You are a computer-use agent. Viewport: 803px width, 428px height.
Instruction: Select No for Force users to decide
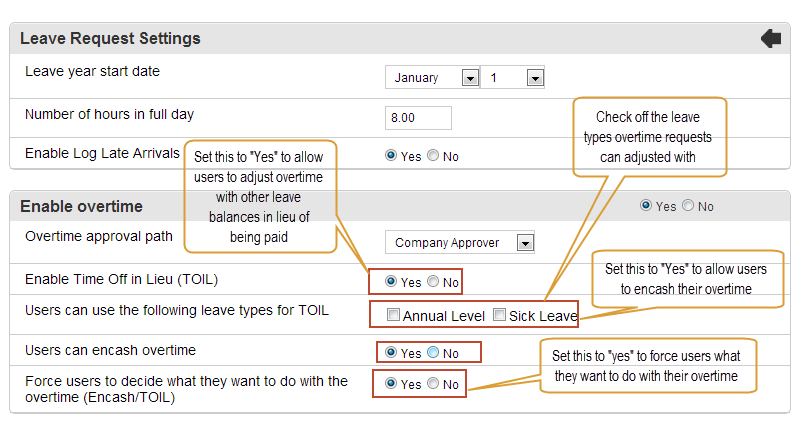point(433,383)
